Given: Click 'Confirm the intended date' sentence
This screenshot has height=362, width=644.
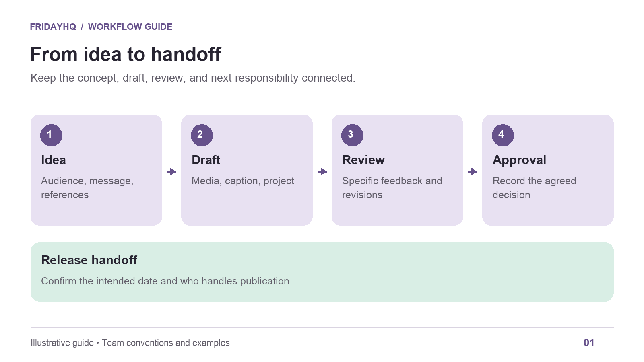Looking at the screenshot, I should coord(167,281).
